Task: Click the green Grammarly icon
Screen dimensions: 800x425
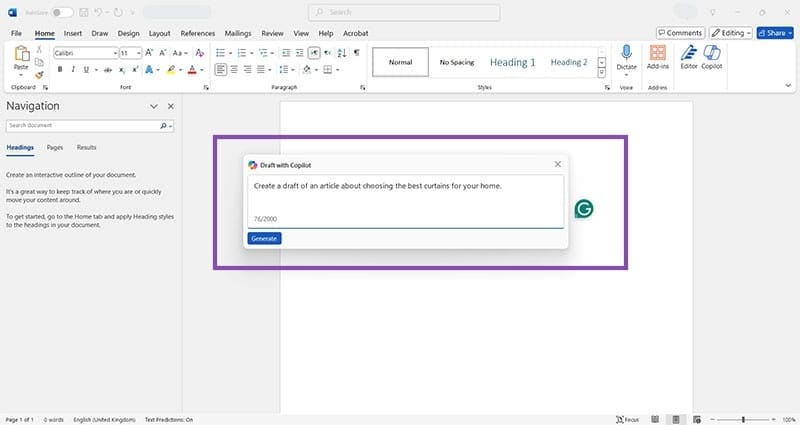Action: (584, 208)
